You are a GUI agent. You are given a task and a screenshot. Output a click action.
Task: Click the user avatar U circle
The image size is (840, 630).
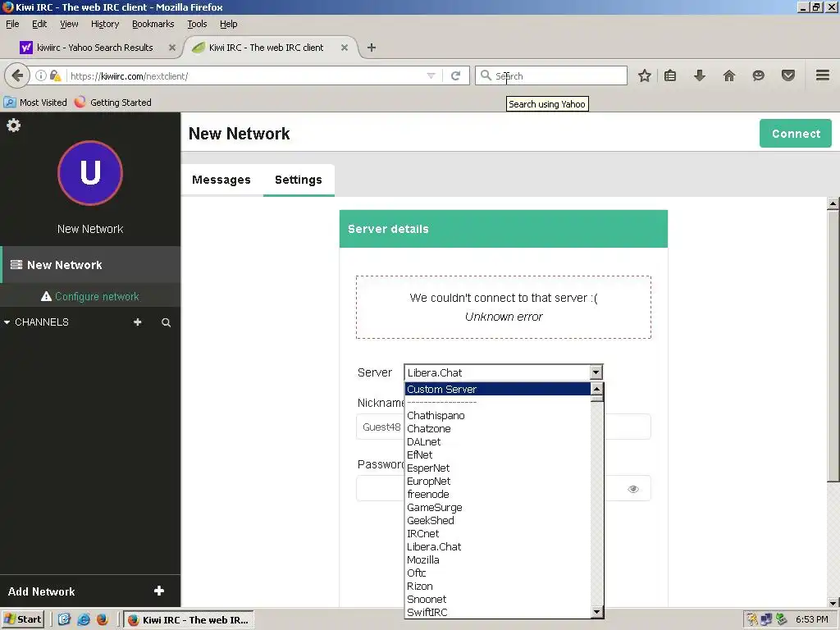[x=90, y=172]
